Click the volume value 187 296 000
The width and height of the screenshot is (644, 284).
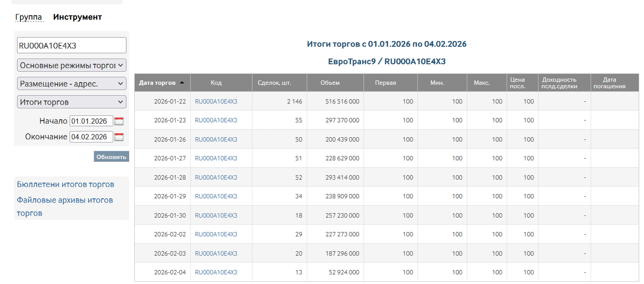click(x=342, y=253)
